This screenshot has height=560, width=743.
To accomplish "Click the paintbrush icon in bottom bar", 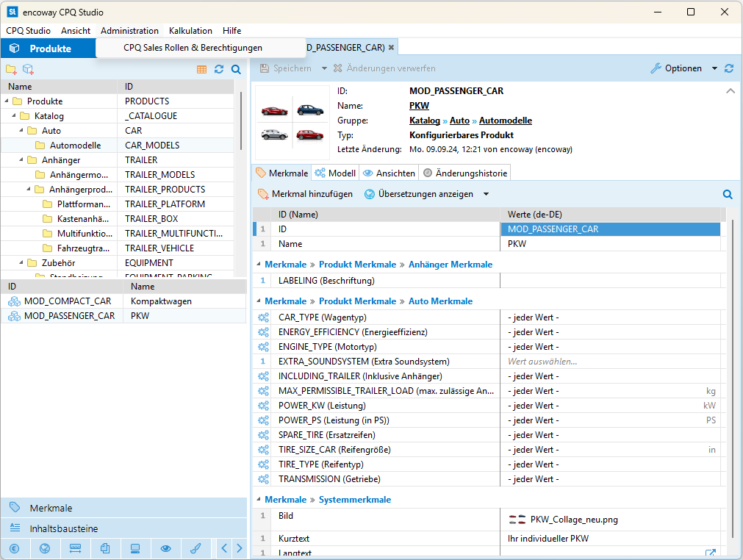I will [195, 548].
